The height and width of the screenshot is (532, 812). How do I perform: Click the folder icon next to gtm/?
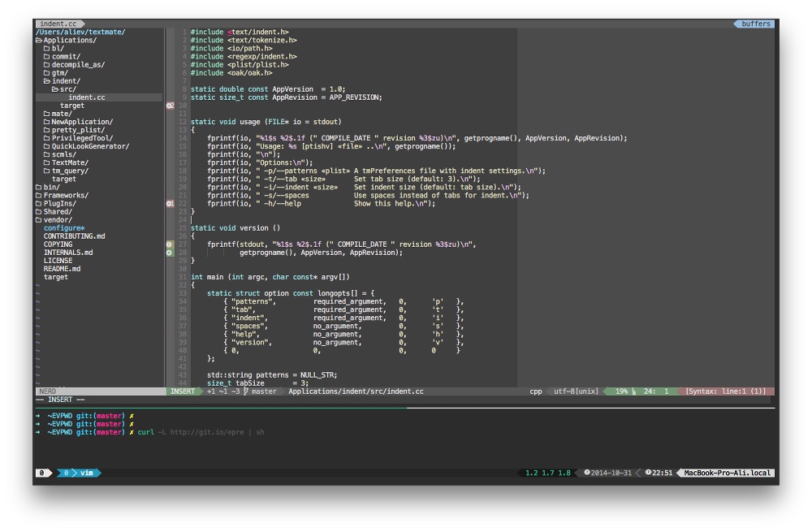(46, 73)
